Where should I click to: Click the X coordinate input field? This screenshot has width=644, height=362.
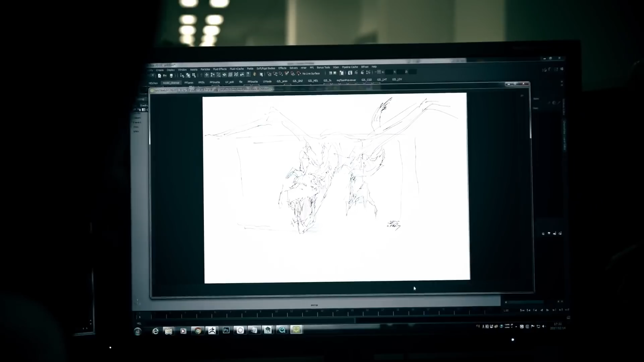click(x=390, y=72)
